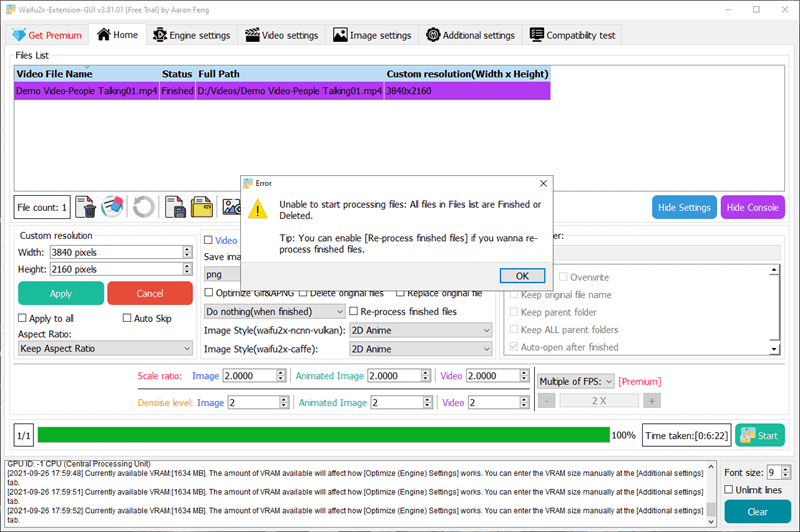The image size is (800, 532).
Task: Click the Hide Console button
Action: 753,207
